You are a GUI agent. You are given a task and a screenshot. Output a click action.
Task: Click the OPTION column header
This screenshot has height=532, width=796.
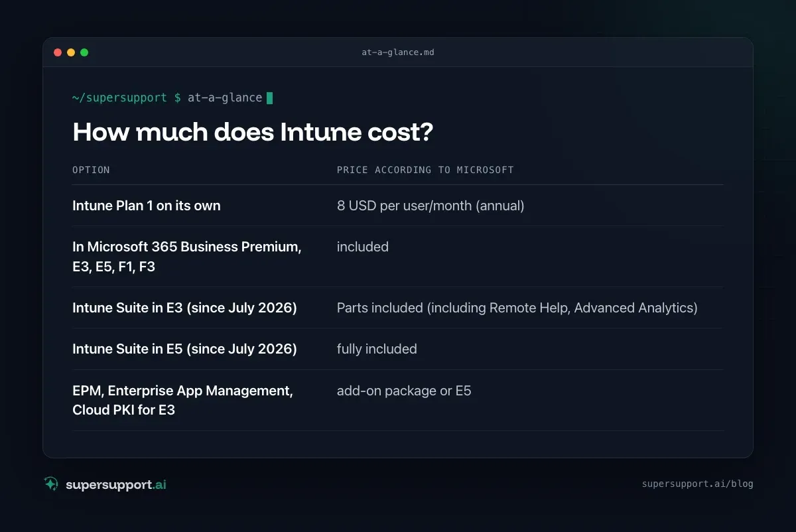[x=91, y=170]
